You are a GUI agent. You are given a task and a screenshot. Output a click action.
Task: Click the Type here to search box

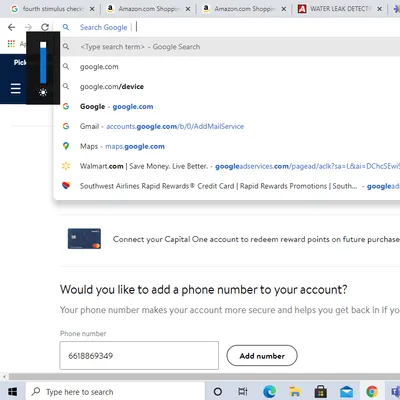(115, 392)
